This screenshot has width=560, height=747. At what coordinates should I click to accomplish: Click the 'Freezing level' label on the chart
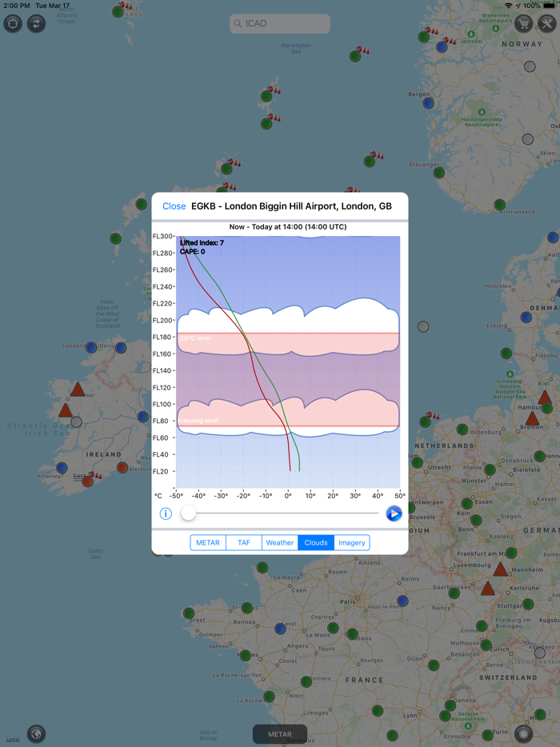(x=198, y=421)
